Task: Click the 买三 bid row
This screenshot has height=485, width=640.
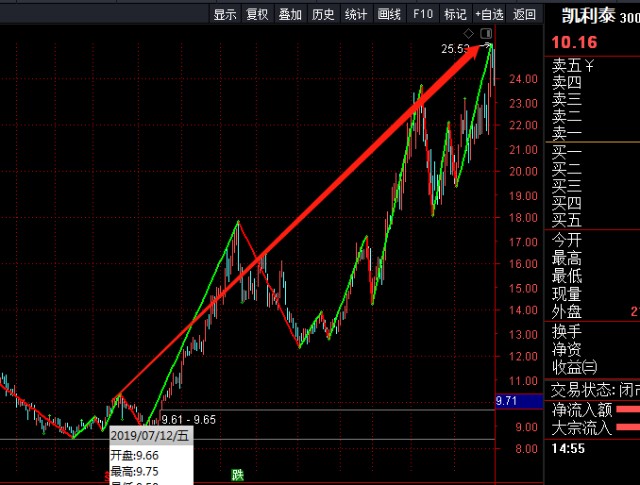Action: tap(592, 186)
